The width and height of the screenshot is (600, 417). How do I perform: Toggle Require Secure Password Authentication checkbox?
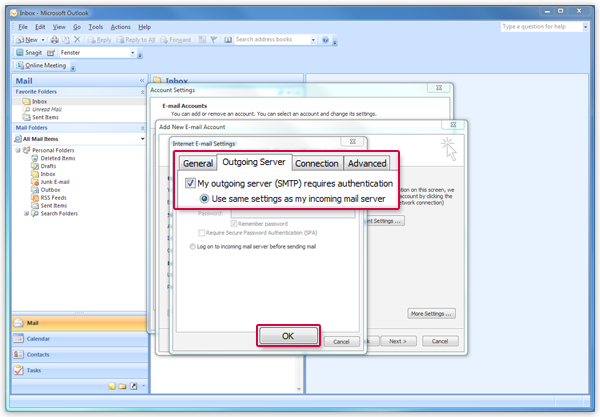pos(201,233)
